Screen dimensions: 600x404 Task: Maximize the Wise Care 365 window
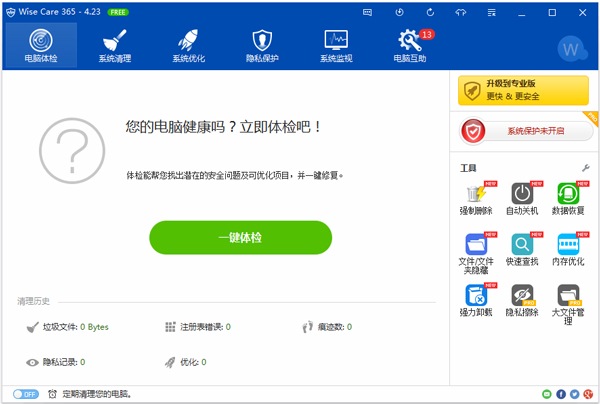click(552, 13)
